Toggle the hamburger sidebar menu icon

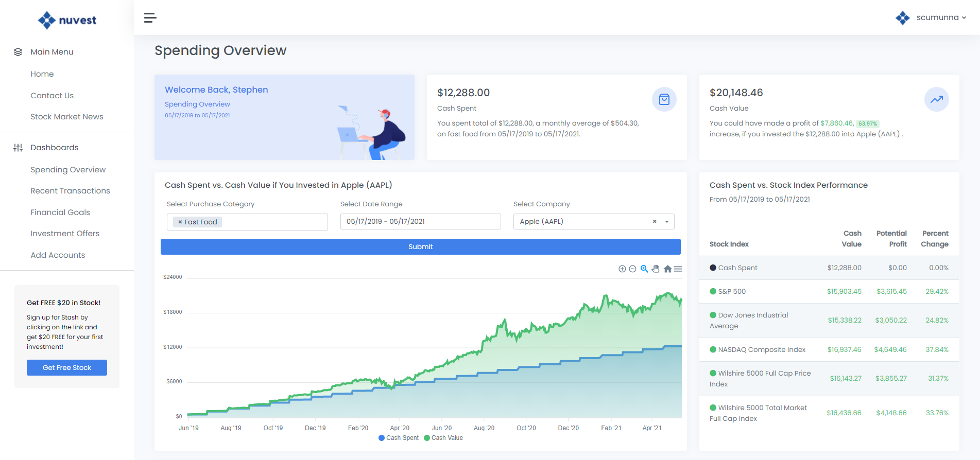150,18
